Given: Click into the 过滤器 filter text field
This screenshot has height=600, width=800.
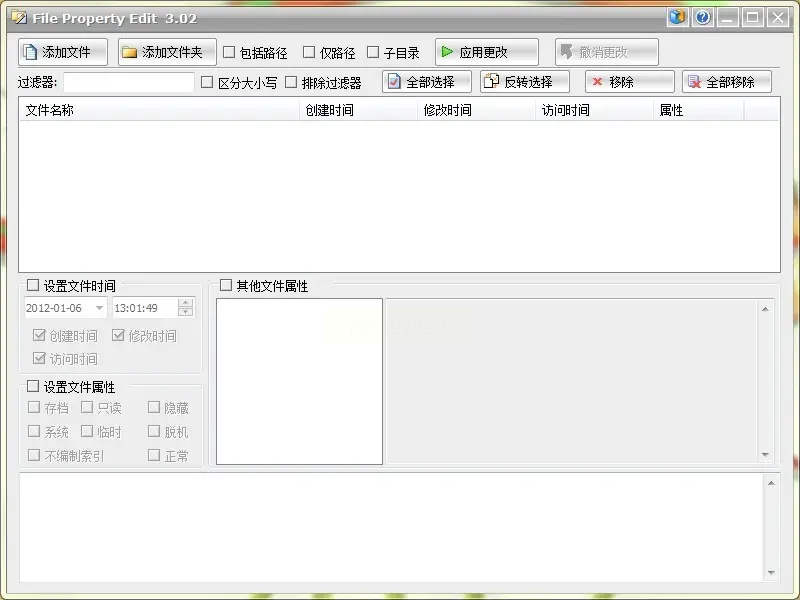Looking at the screenshot, I should pos(129,82).
